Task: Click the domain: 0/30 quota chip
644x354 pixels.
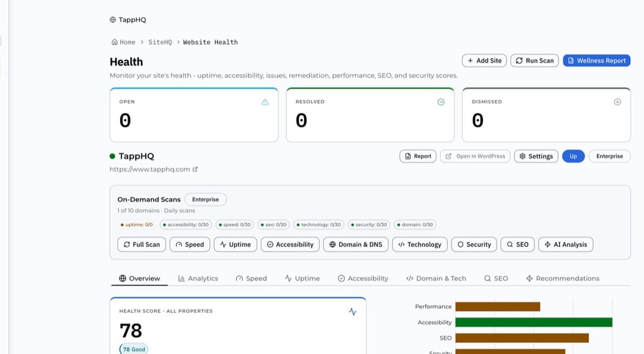Action: click(x=415, y=225)
